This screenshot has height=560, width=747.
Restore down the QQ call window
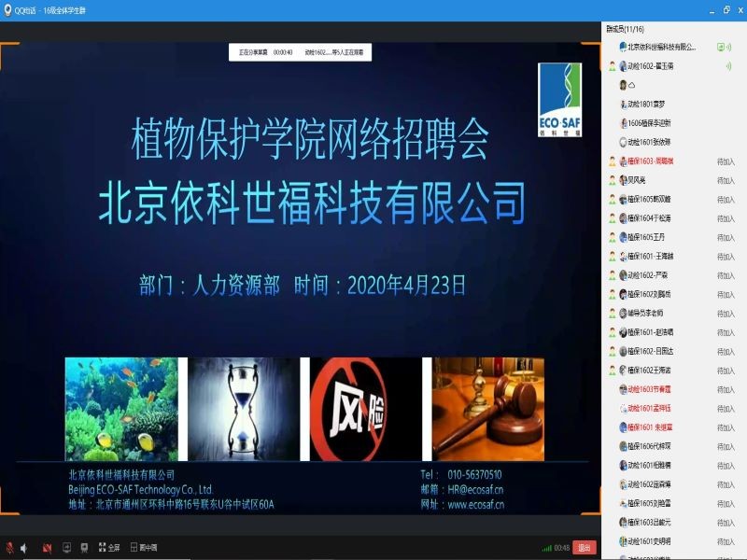pyautogui.click(x=726, y=10)
